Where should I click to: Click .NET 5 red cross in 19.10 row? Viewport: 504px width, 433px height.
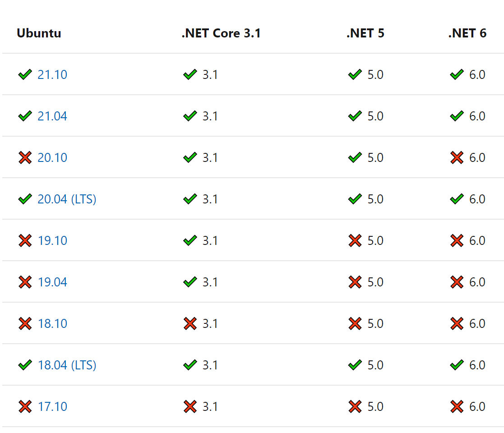(x=355, y=240)
